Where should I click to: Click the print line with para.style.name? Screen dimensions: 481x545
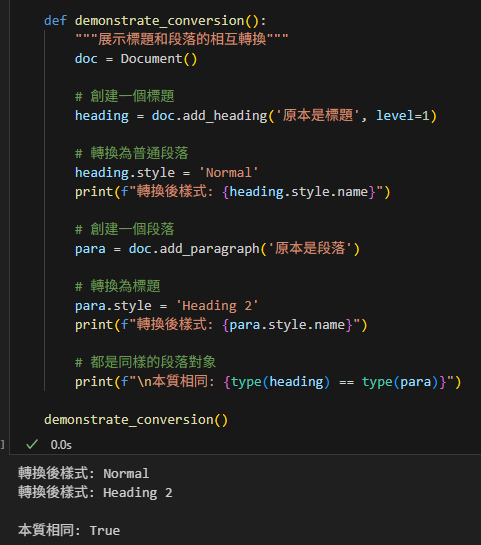pos(221,325)
